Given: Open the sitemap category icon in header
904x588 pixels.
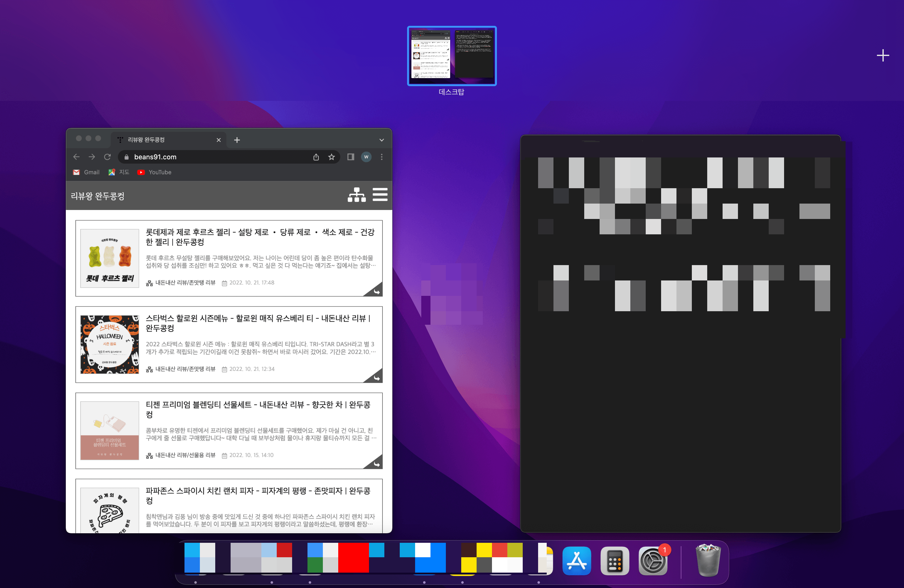Looking at the screenshot, I should [x=357, y=194].
